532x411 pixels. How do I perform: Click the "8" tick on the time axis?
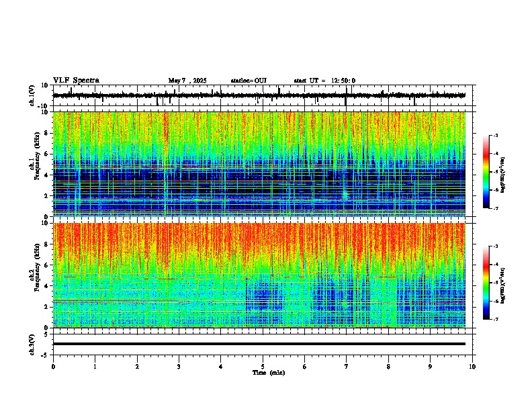388,367
